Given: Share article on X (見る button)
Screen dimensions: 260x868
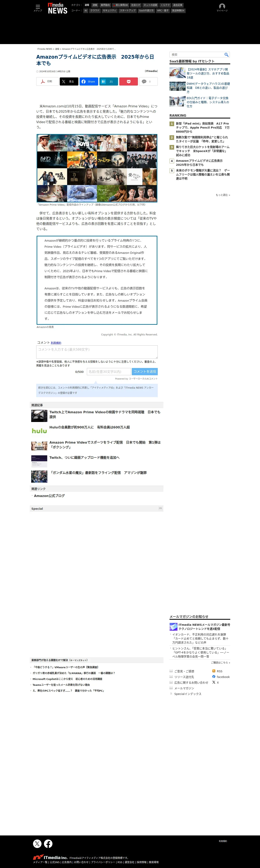Looking at the screenshot, I should (69, 81).
